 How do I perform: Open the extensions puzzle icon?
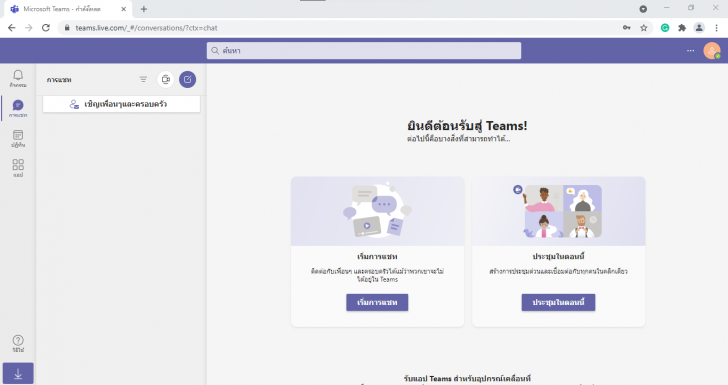pyautogui.click(x=682, y=28)
